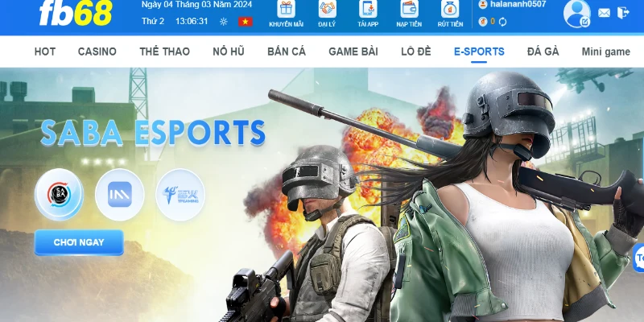Open the GAME BÀI tab
This screenshot has width=644, height=322.
click(x=353, y=52)
